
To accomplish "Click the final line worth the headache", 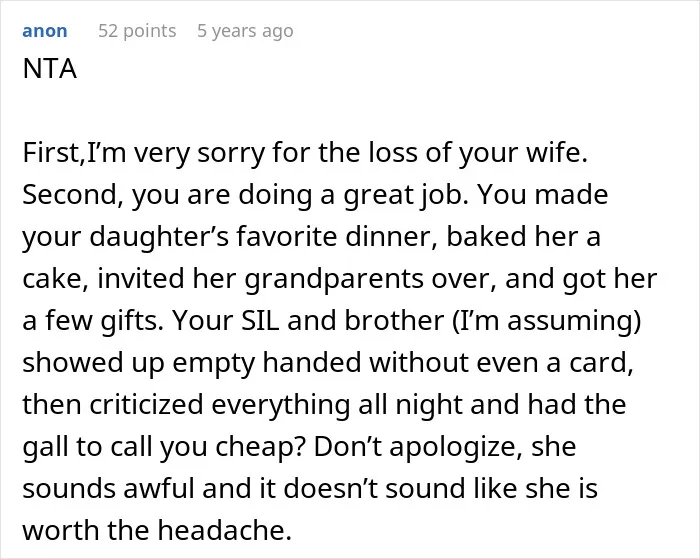I will [157, 530].
